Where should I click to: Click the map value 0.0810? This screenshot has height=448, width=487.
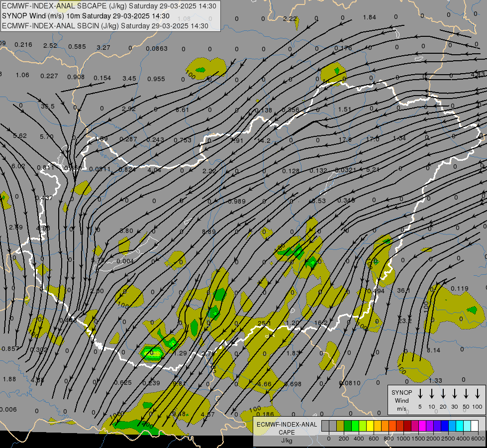(x=350, y=383)
